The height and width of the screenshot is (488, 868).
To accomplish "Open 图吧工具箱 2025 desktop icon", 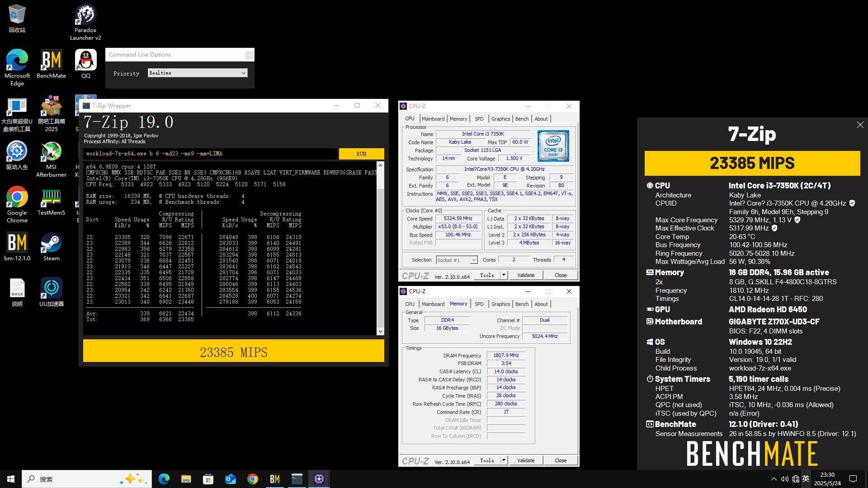I will pos(51,113).
